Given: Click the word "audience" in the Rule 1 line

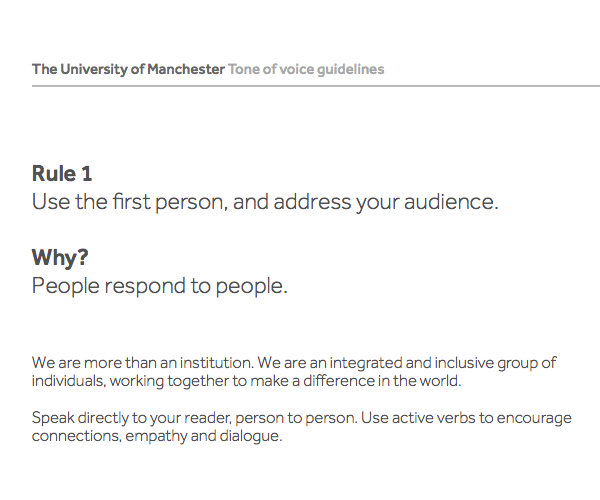Looking at the screenshot, I should click(448, 202).
